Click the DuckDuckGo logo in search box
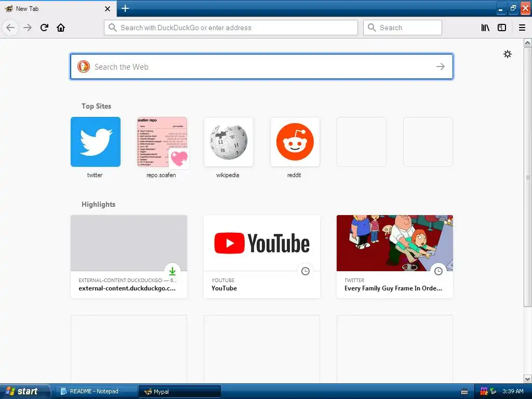 click(84, 66)
